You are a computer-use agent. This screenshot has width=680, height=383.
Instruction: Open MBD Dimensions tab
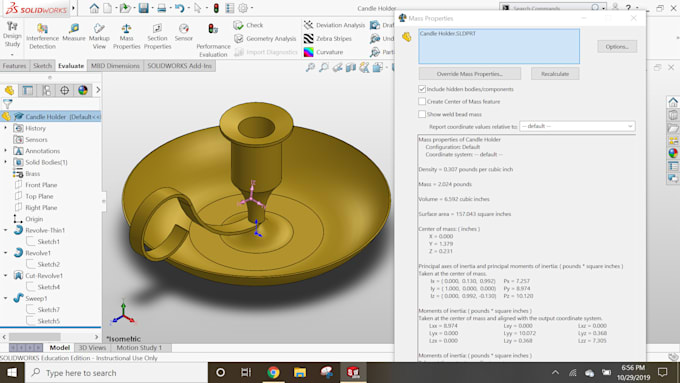(115, 65)
